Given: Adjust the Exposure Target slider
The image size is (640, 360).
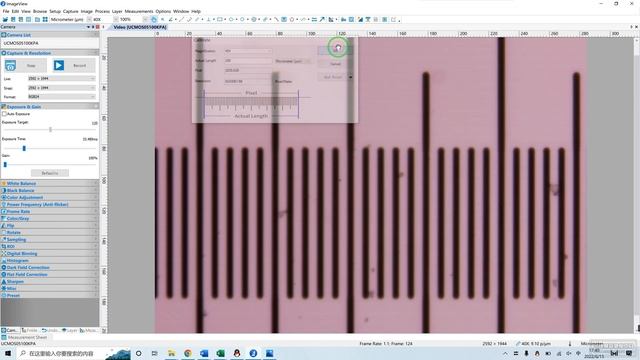Looking at the screenshot, I should pos(50,129).
